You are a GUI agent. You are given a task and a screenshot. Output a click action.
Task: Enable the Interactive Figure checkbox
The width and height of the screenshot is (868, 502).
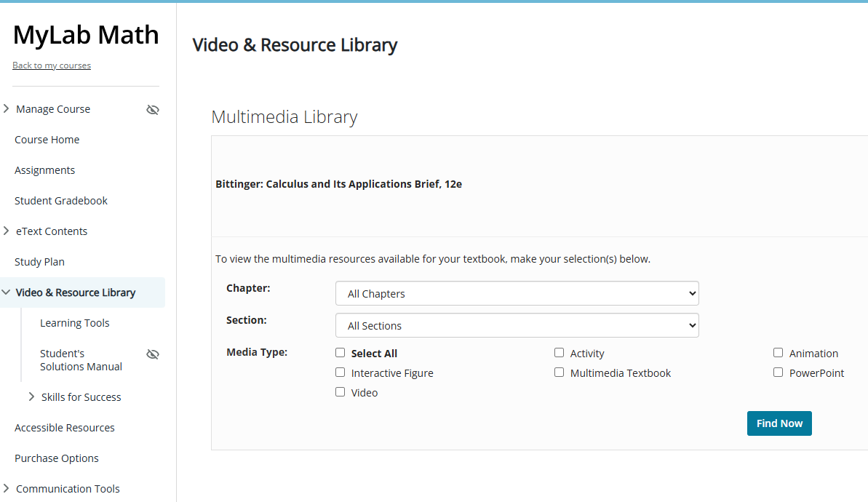(x=340, y=372)
